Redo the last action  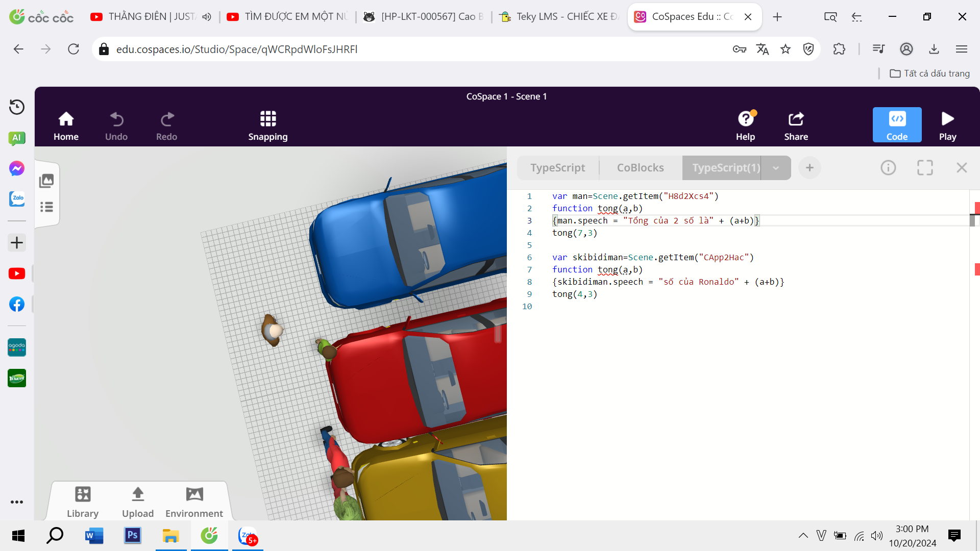tap(167, 126)
